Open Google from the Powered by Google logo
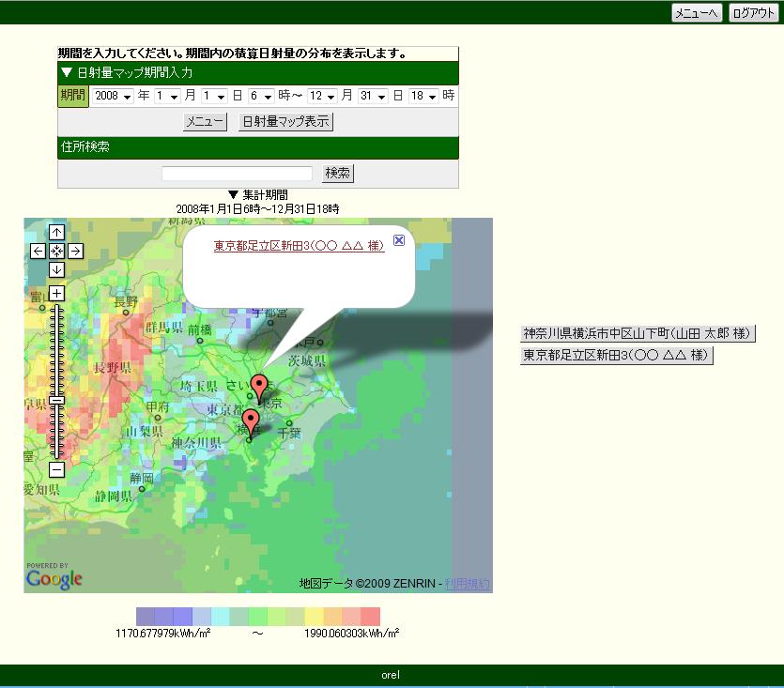The height and width of the screenshot is (688, 784). click(53, 576)
